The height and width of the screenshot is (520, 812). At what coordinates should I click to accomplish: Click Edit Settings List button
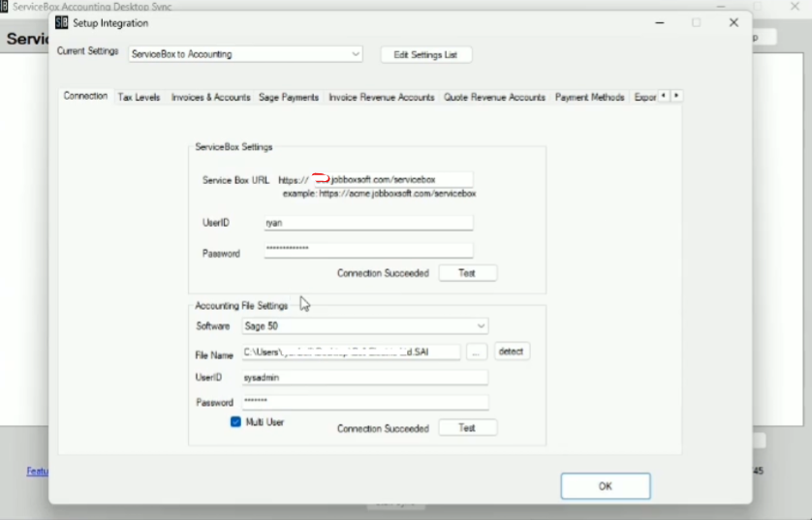tap(425, 55)
